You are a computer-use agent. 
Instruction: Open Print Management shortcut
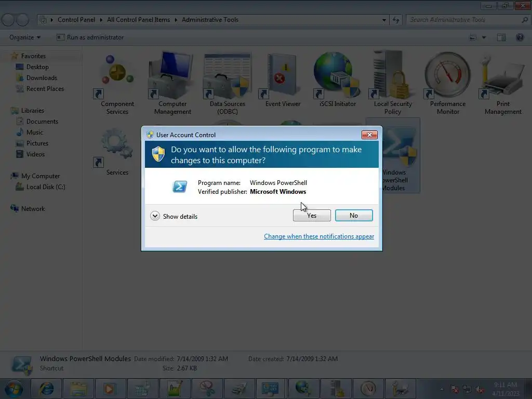[503, 83]
